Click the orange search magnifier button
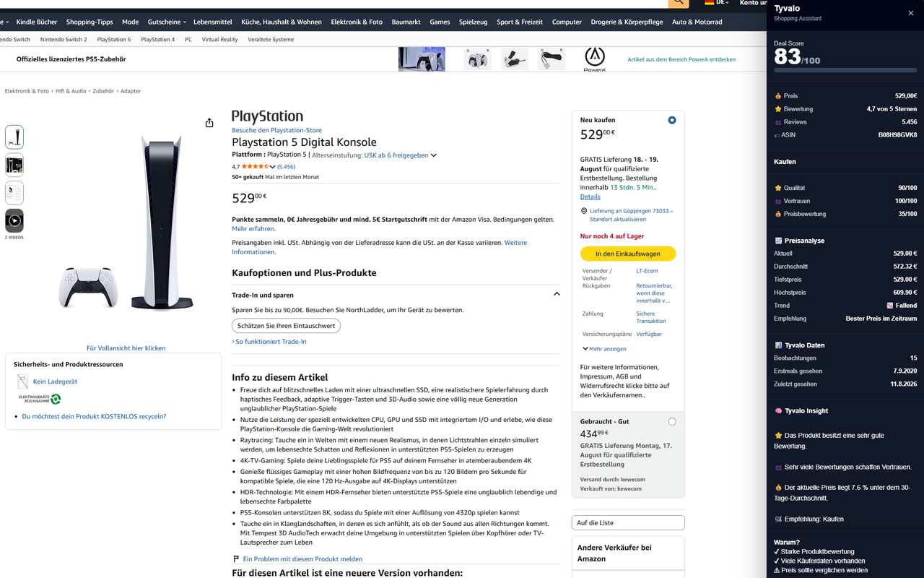Screen dimensions: 924x578 click(x=678, y=3)
